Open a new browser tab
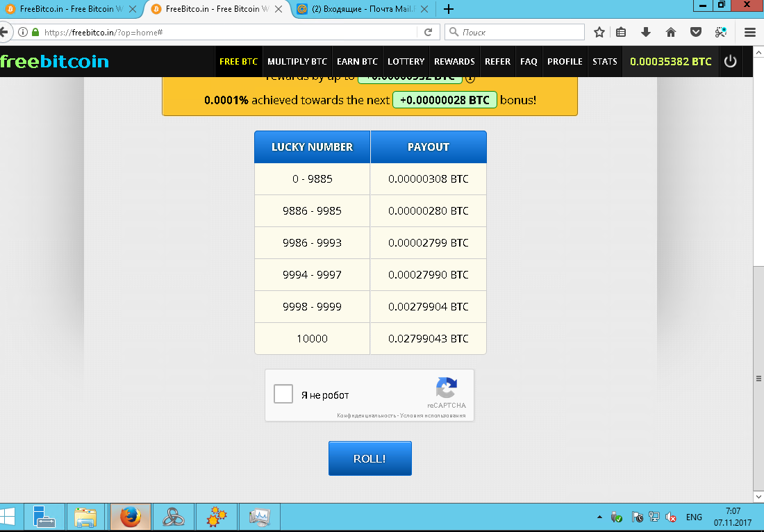764x532 pixels. pos(449,9)
